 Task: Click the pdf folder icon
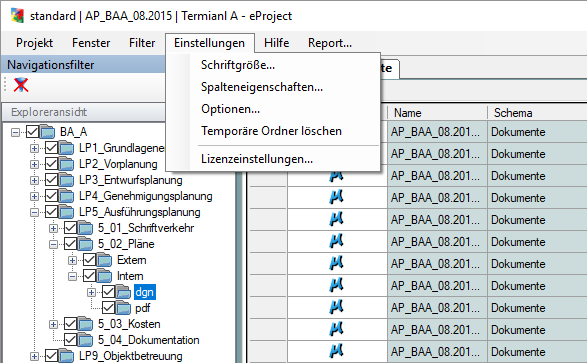[x=124, y=308]
